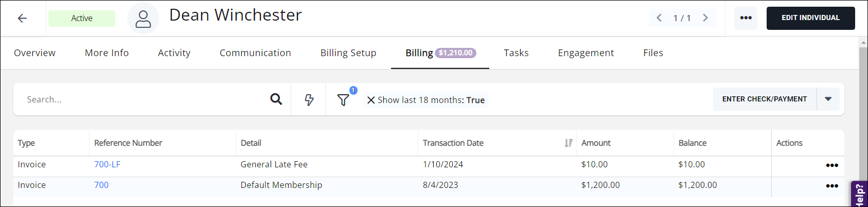Expand the Enter Check/Payment dropdown arrow

[x=828, y=99]
